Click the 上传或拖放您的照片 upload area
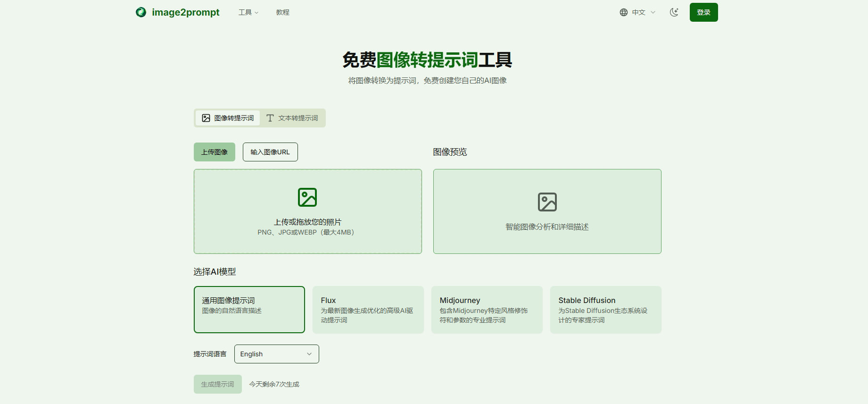 [x=308, y=211]
